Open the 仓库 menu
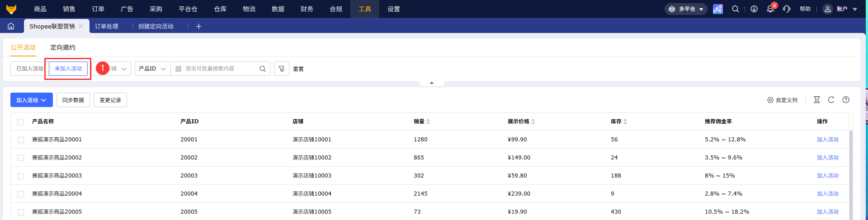Image resolution: width=868 pixels, height=220 pixels. [x=220, y=9]
